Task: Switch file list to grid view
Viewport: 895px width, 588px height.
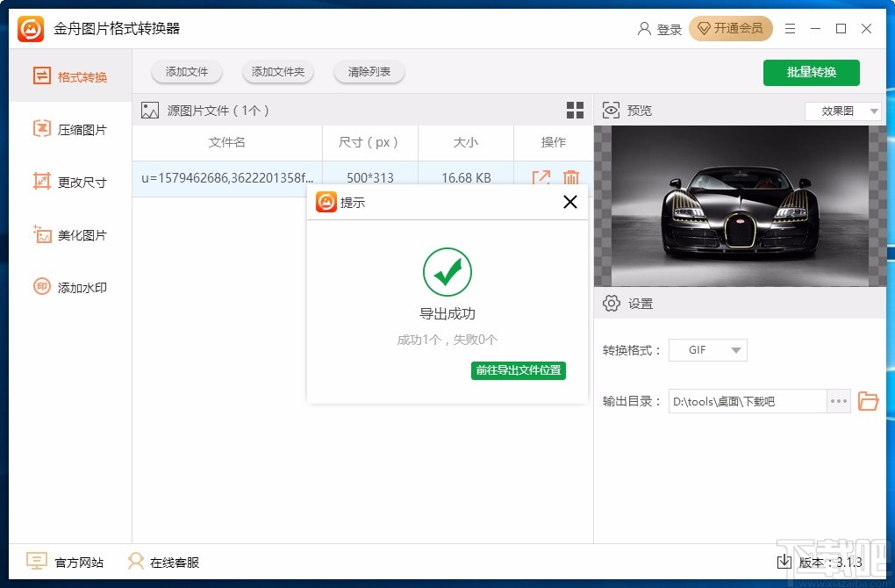Action: click(x=575, y=110)
